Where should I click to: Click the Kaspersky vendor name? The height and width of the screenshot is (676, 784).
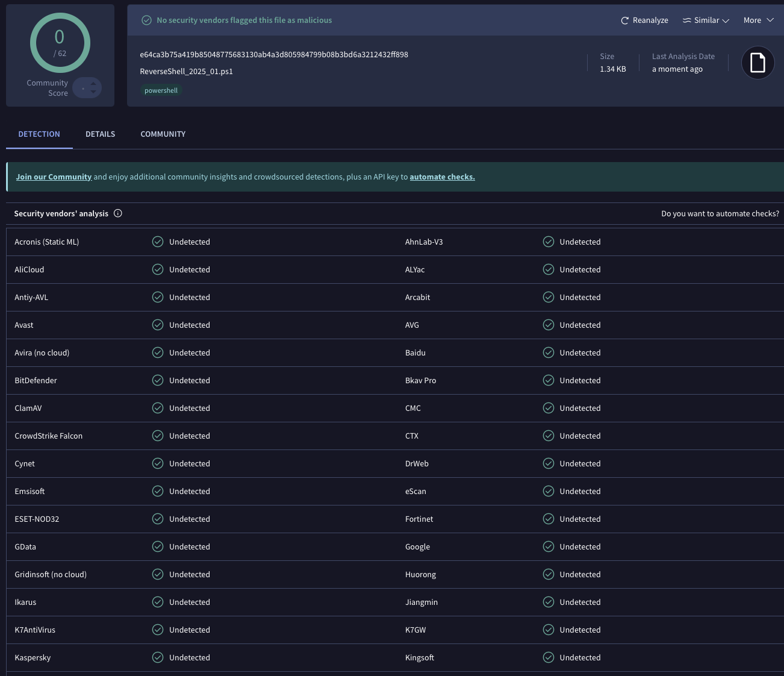point(33,658)
